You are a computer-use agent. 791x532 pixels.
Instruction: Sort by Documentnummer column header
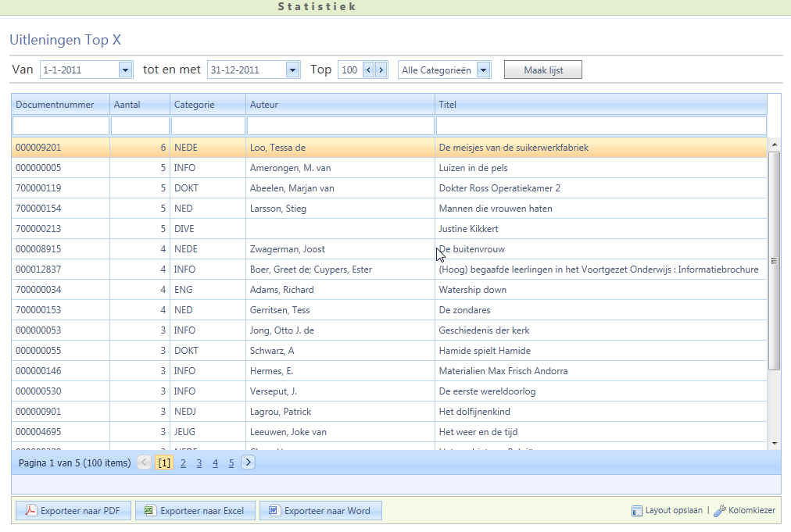(x=60, y=105)
